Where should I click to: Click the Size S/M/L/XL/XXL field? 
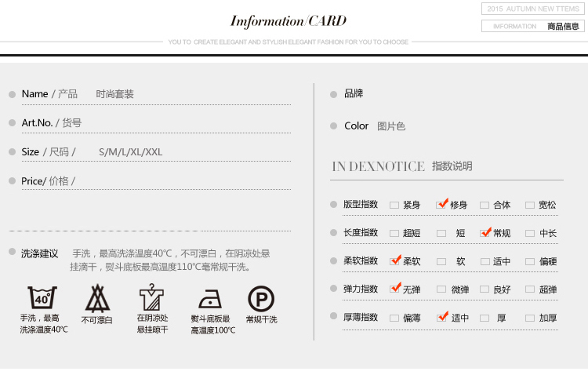coord(130,151)
